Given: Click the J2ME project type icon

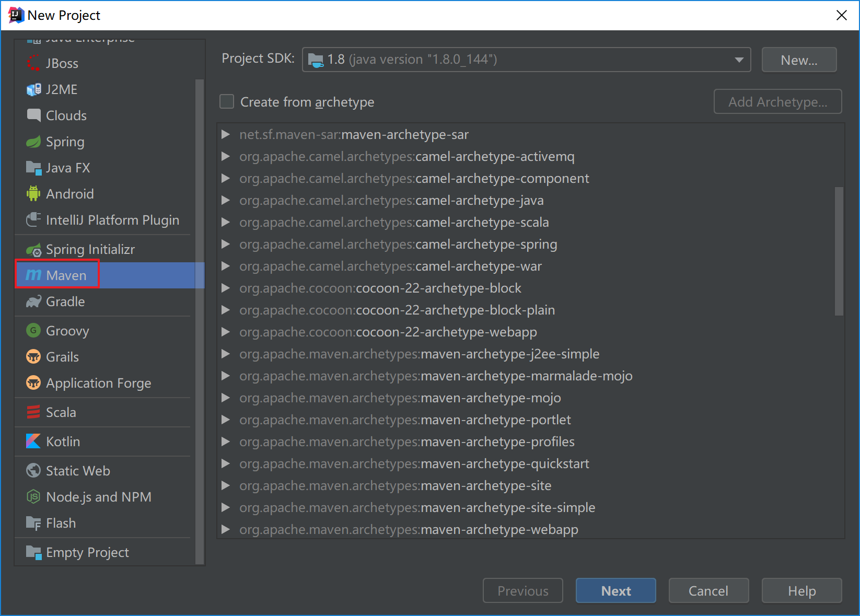Looking at the screenshot, I should (33, 89).
